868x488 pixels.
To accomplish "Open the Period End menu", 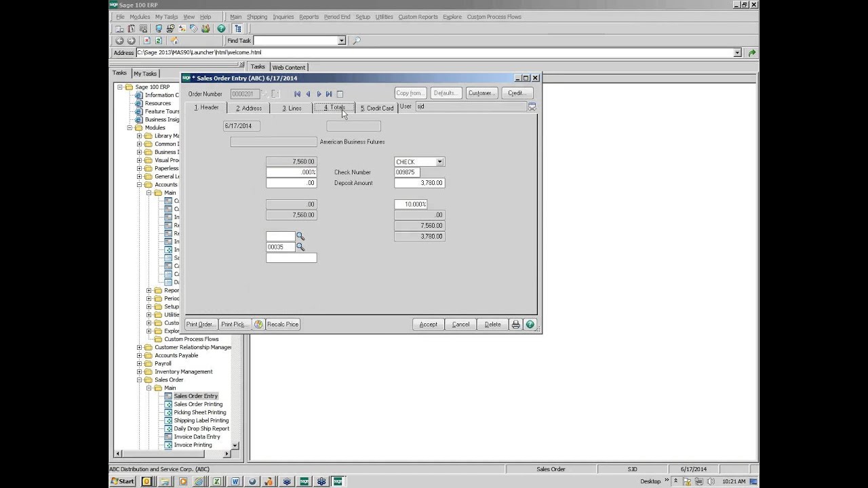I will pos(337,17).
